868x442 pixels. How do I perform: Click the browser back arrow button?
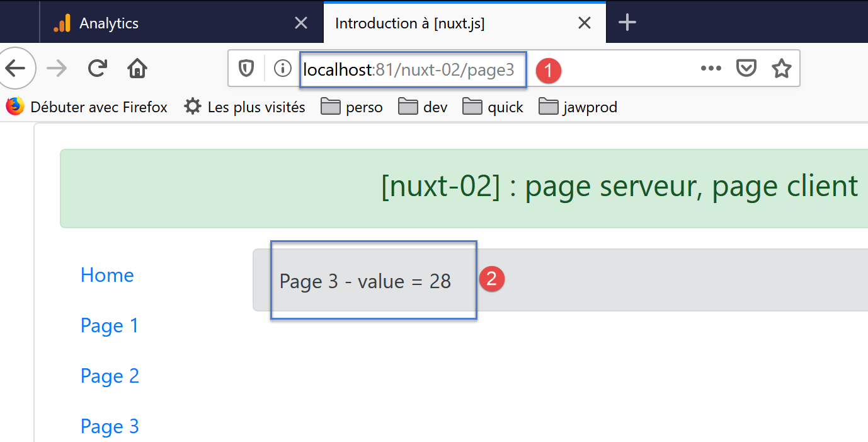click(15, 68)
